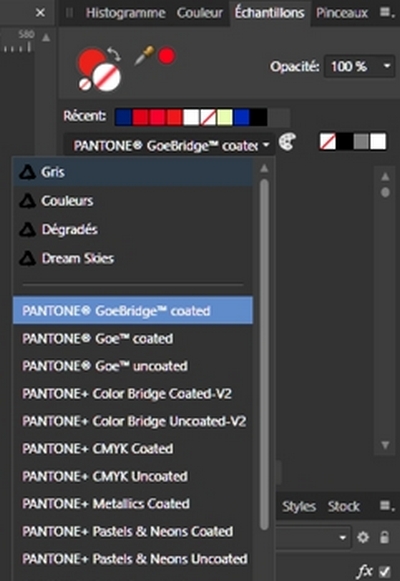Click the color palette icon
This screenshot has width=400, height=581.
[287, 142]
